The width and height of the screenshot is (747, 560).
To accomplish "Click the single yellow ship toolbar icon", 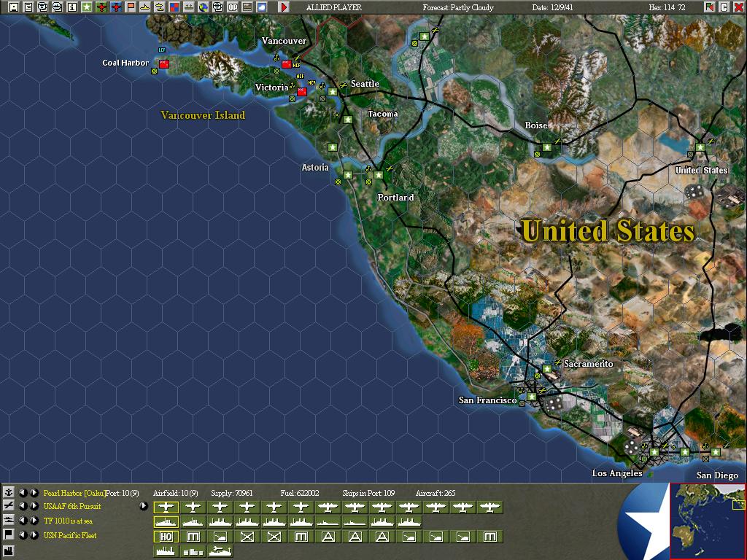I will tap(145, 7).
